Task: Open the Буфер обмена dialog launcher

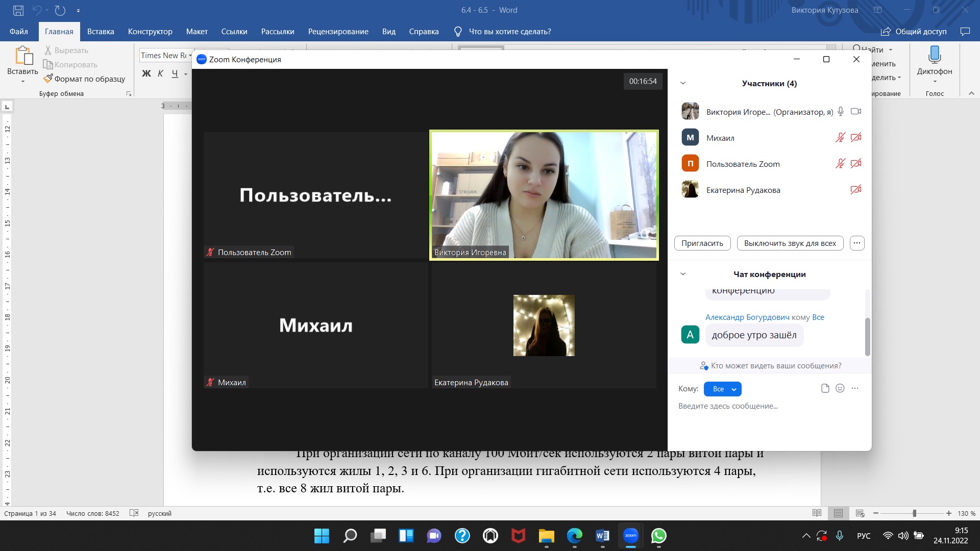Action: tap(129, 94)
